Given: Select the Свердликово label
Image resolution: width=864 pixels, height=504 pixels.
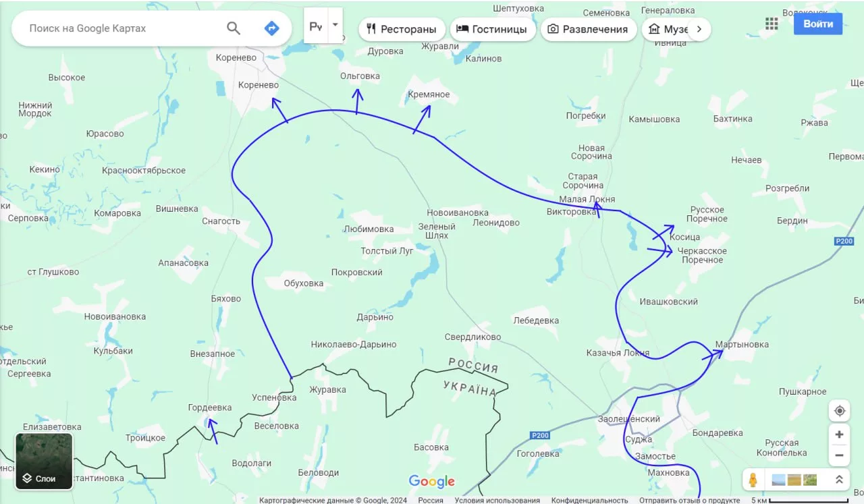Looking at the screenshot, I should pos(473,337).
